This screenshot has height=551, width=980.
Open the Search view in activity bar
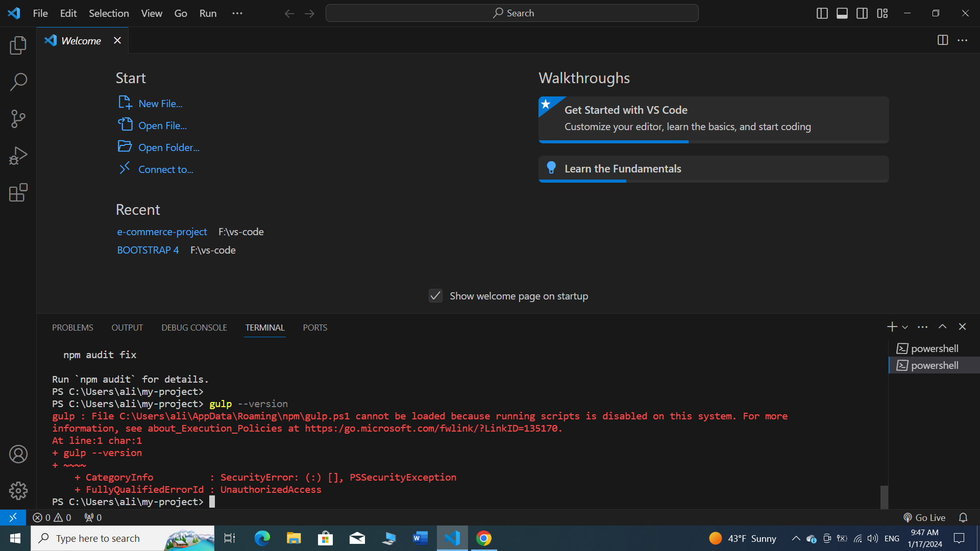coord(18,82)
